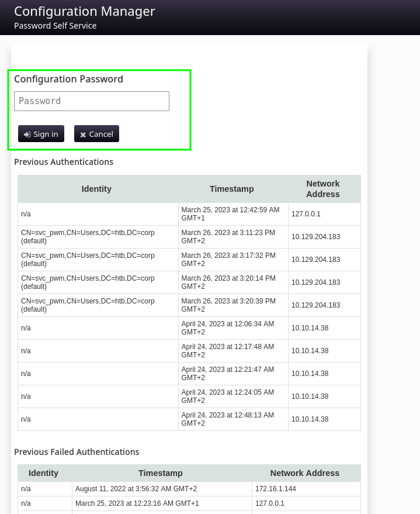This screenshot has width=420, height=514.
Task: Click the Previous Failed Authentications heading
Action: point(77,452)
